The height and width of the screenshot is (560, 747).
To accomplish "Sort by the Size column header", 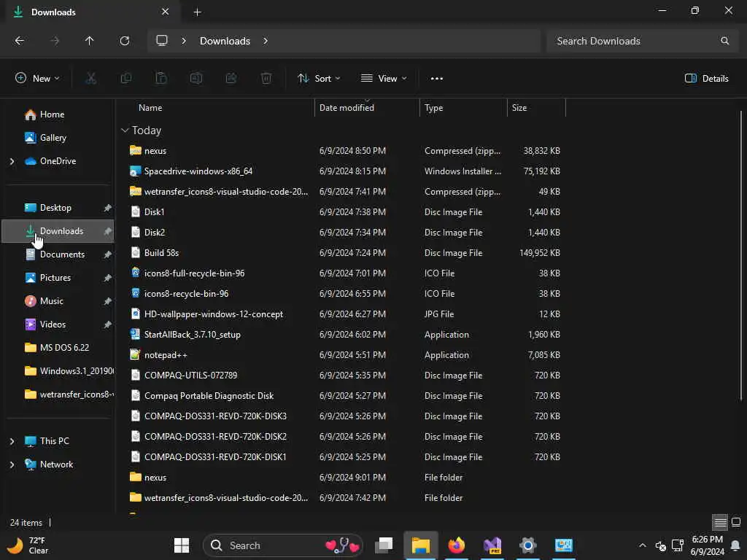I will coord(519,108).
